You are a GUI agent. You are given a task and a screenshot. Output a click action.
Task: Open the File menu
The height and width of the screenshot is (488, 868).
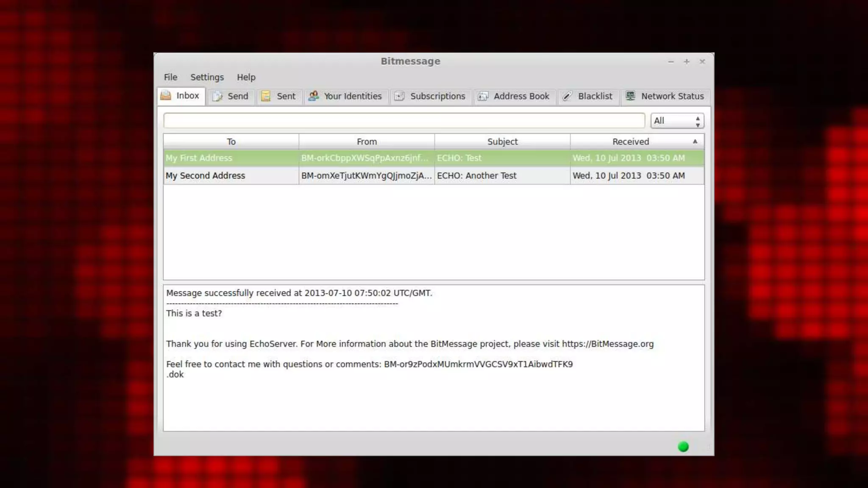pos(170,77)
